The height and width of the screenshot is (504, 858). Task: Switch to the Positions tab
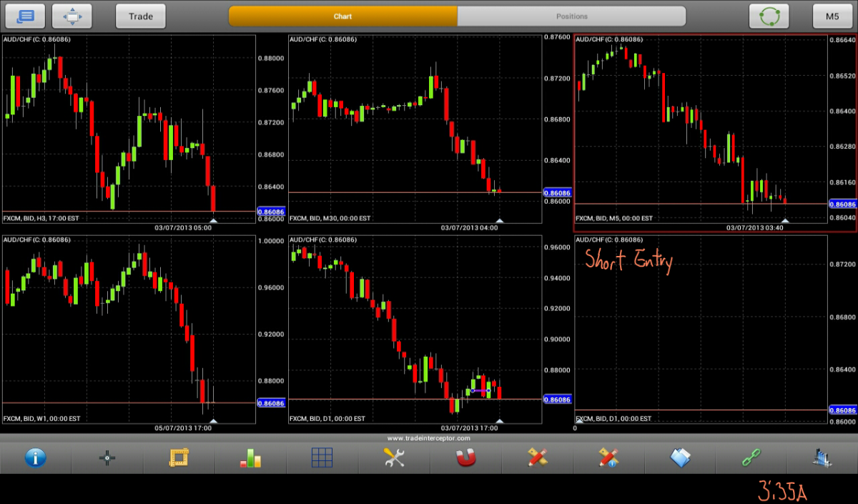click(572, 16)
